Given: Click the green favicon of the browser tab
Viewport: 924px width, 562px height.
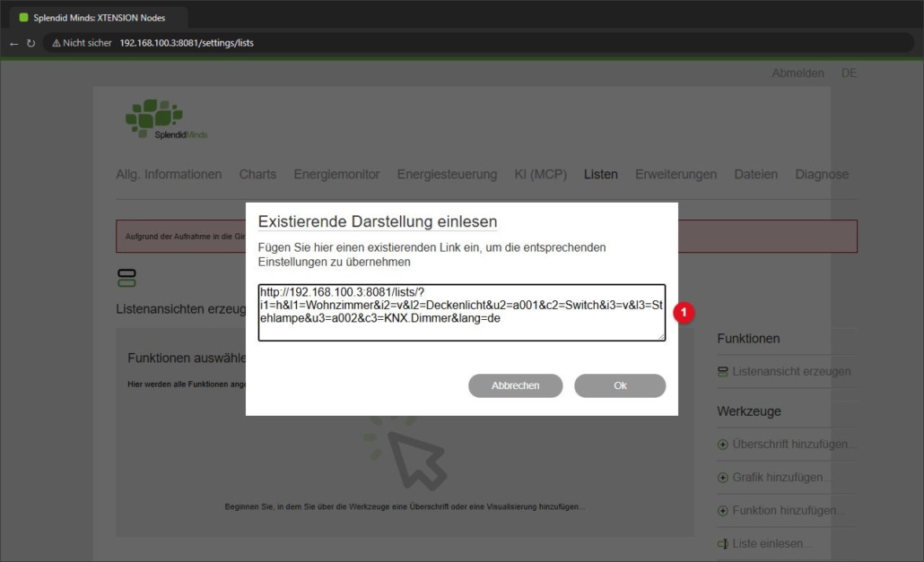Looking at the screenshot, I should click(x=23, y=18).
